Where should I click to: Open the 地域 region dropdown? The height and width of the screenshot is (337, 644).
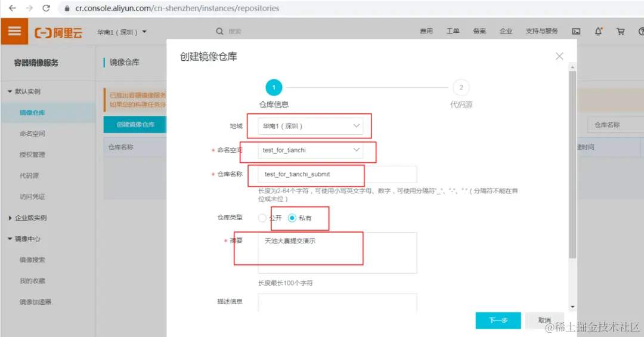tap(311, 126)
